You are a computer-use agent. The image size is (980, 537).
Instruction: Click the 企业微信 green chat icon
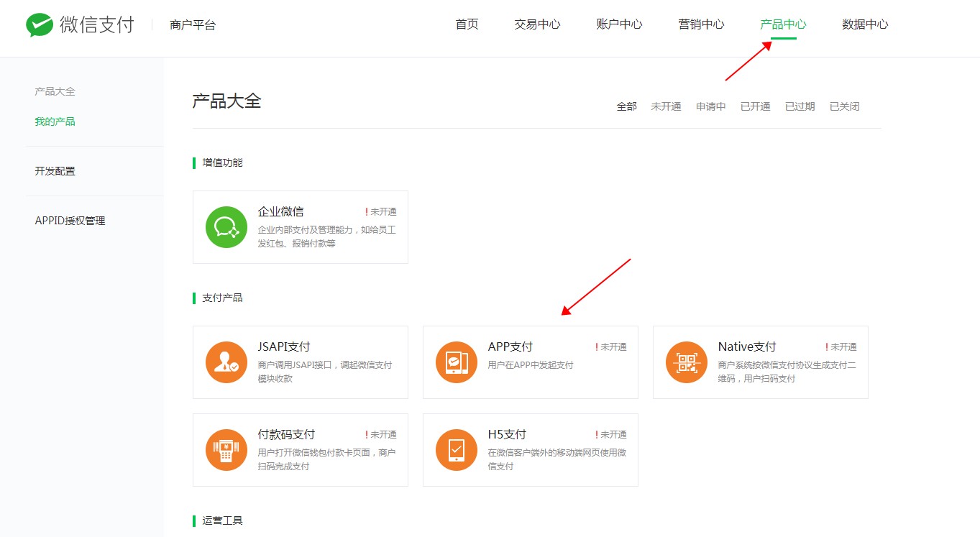(x=226, y=227)
